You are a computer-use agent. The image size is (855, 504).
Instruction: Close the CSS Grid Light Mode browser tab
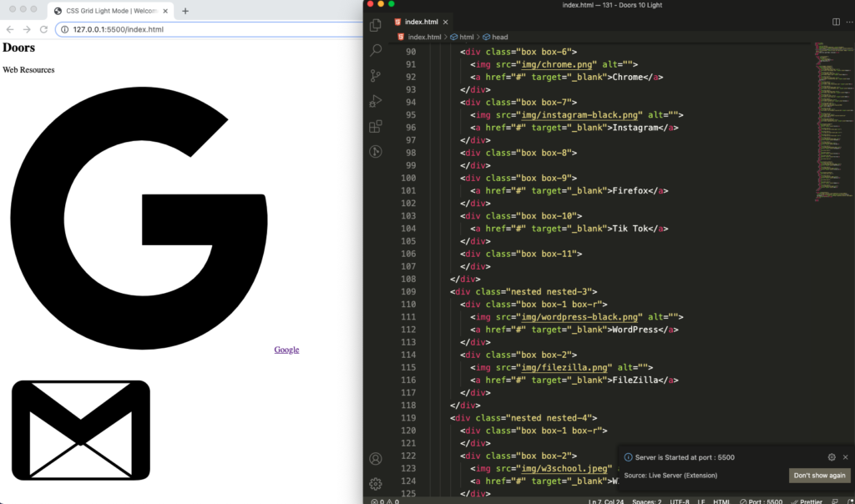[x=165, y=11]
